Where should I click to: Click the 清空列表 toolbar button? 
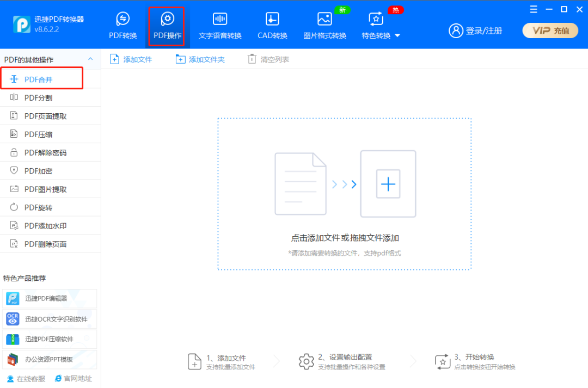pos(268,59)
